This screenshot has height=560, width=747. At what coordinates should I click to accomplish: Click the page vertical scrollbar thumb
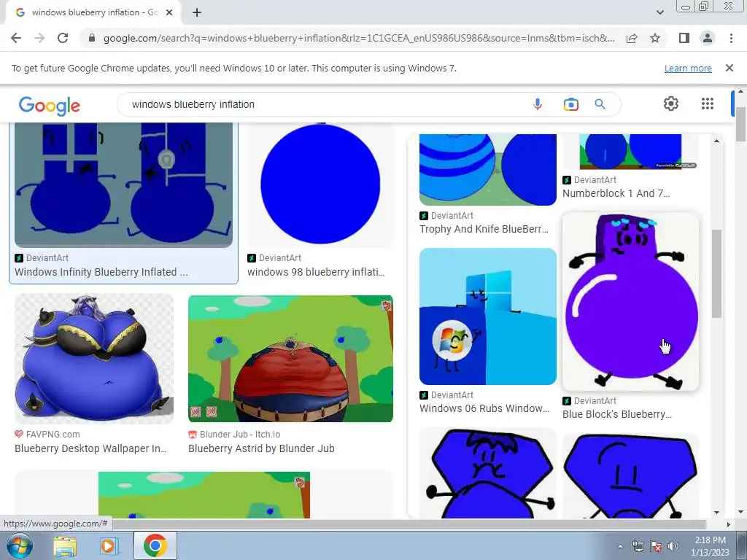click(740, 125)
